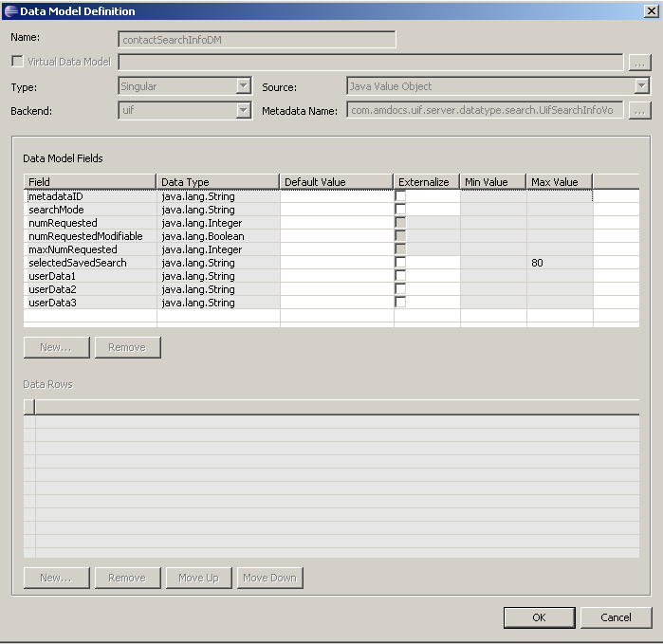
Task: Click the Eclipse icon in title bar
Action: coord(9,11)
